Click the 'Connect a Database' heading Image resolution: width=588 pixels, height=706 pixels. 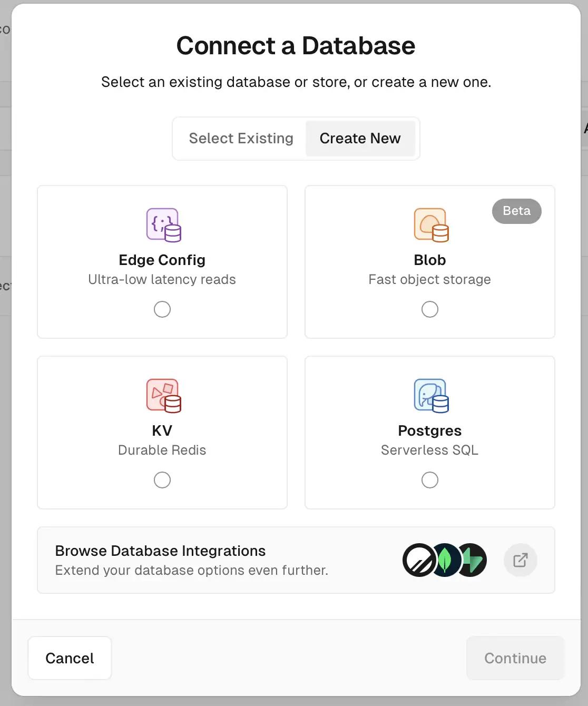point(296,45)
